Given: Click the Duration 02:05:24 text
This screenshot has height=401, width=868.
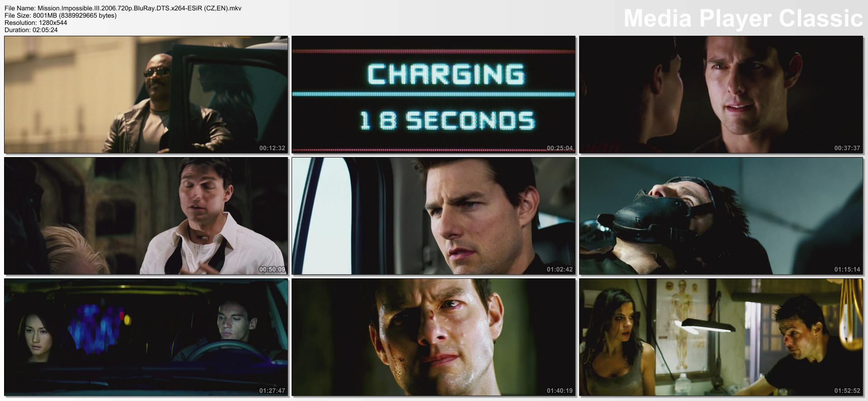Looking at the screenshot, I should tap(31, 30).
